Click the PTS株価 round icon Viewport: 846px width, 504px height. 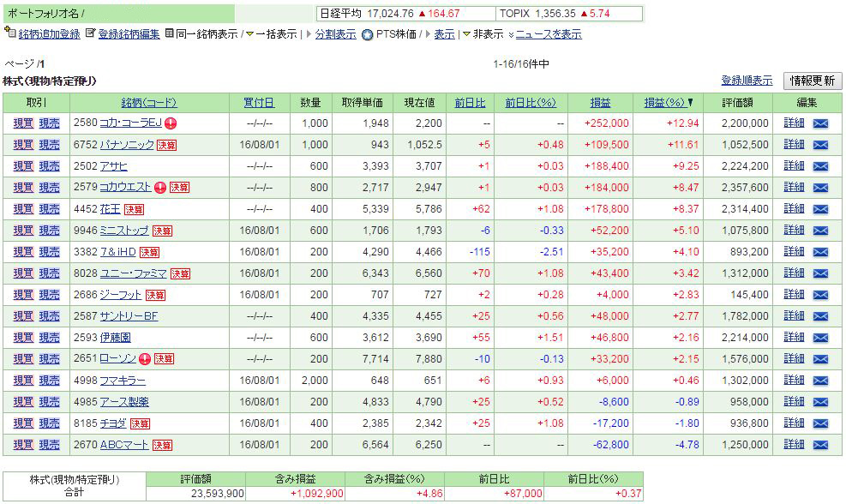(368, 35)
